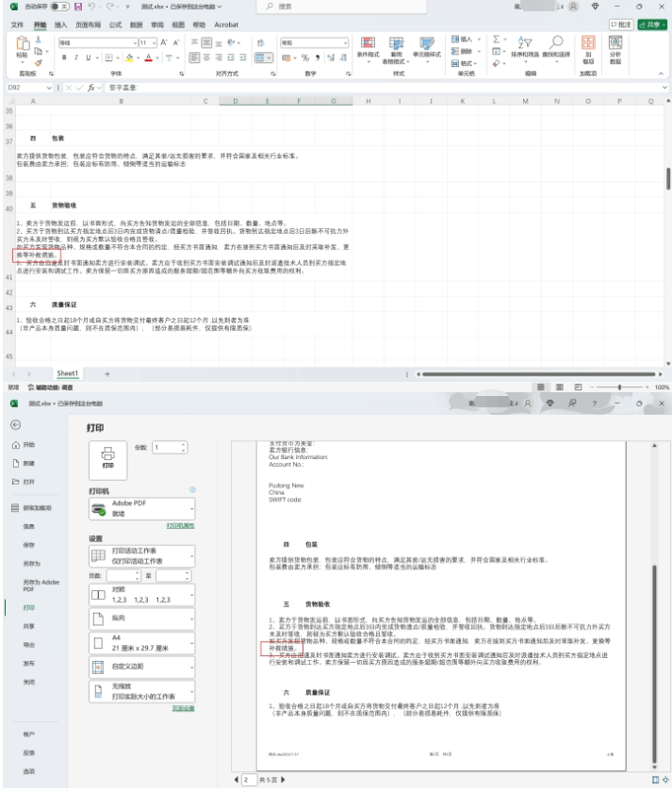Switch to the Formulas ribbon tab

coord(116,25)
